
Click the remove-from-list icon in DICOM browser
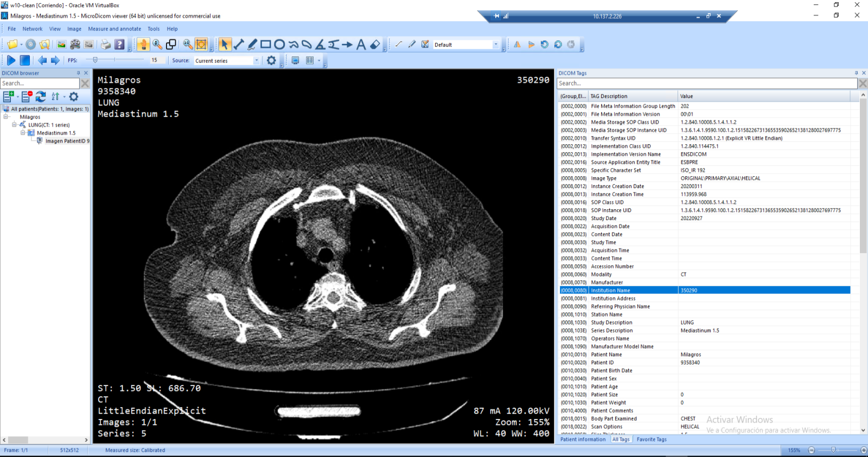27,96
